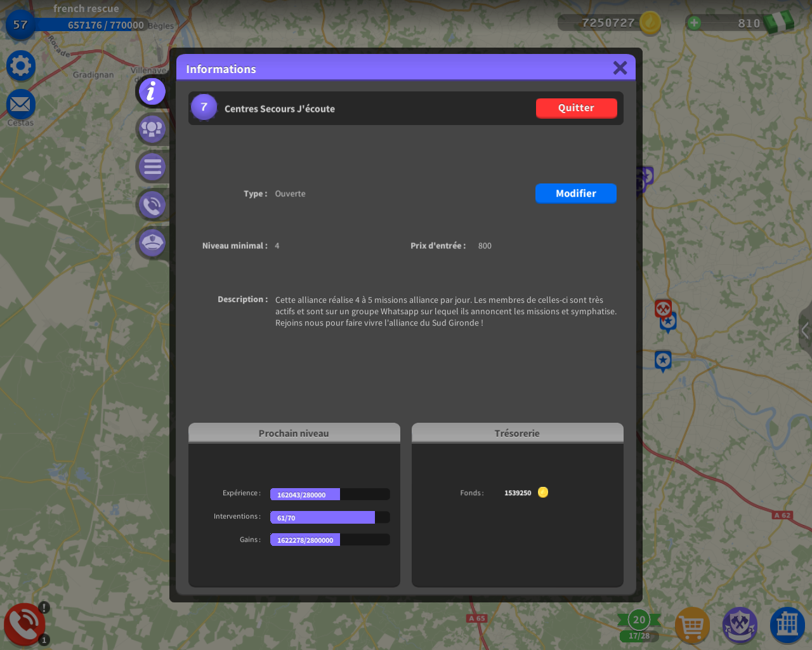Open the alliance shield badge icon
This screenshot has width=812, height=650.
tap(740, 625)
